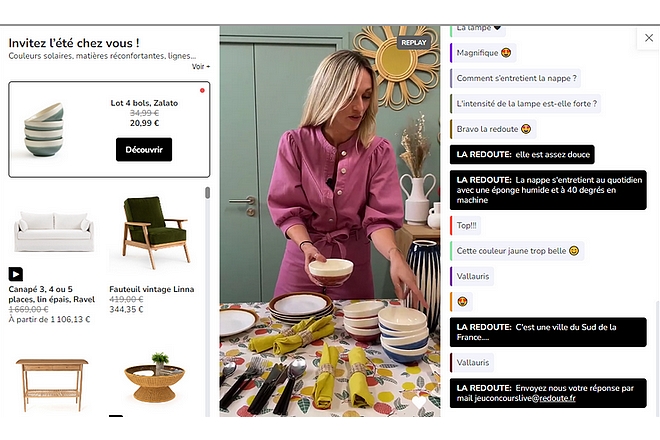660x440 pixels.
Task: Click the heart-eyes emoji chat message
Action: tap(462, 301)
